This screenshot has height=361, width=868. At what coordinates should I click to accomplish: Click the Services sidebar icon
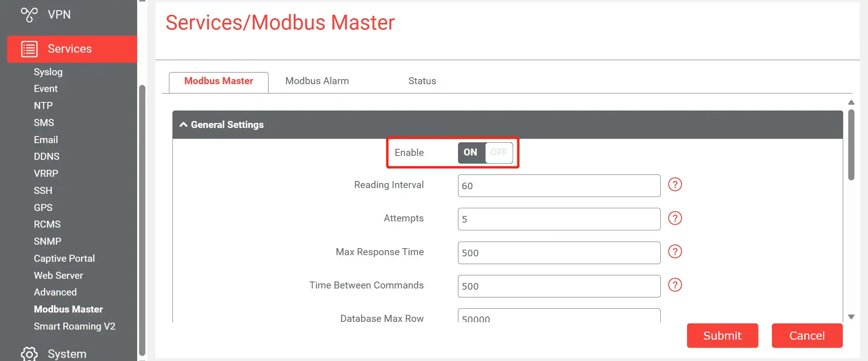pyautogui.click(x=29, y=49)
